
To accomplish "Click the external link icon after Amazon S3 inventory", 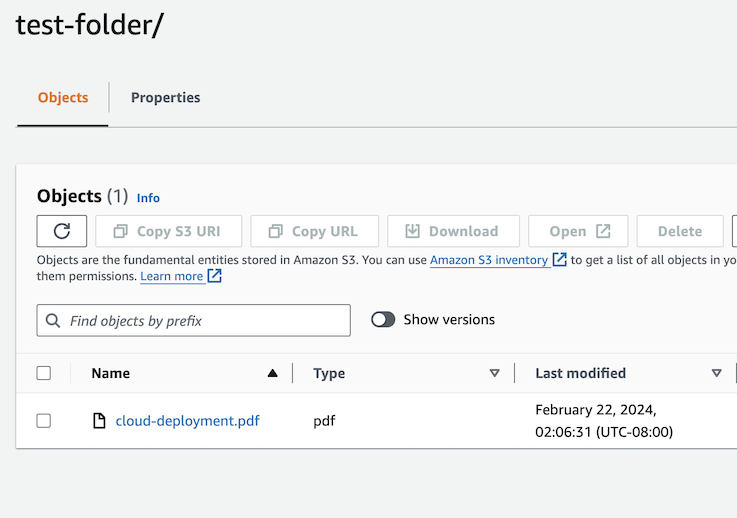I will pos(559,260).
